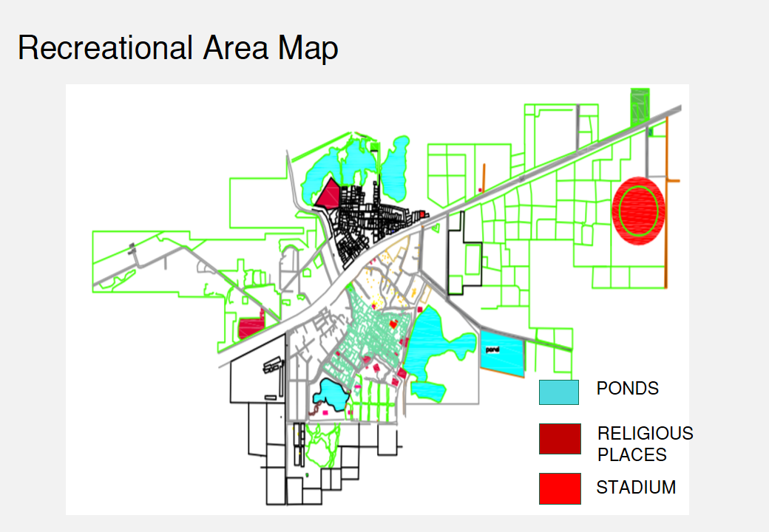The height and width of the screenshot is (532, 769).
Task: Click the "Recreational Area Map" title text
Action: (x=177, y=49)
